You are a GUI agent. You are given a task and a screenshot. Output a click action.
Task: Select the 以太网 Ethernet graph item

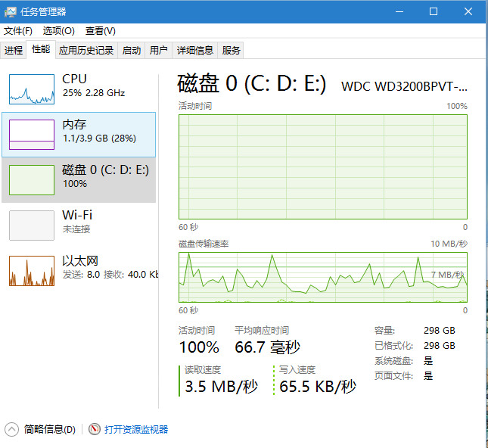pos(32,270)
